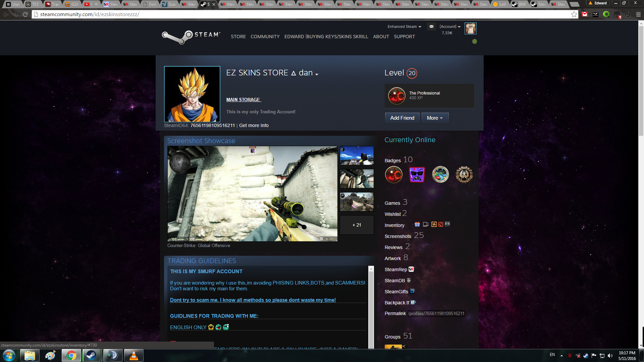Open the CS:GO inventory icon

tap(447, 224)
